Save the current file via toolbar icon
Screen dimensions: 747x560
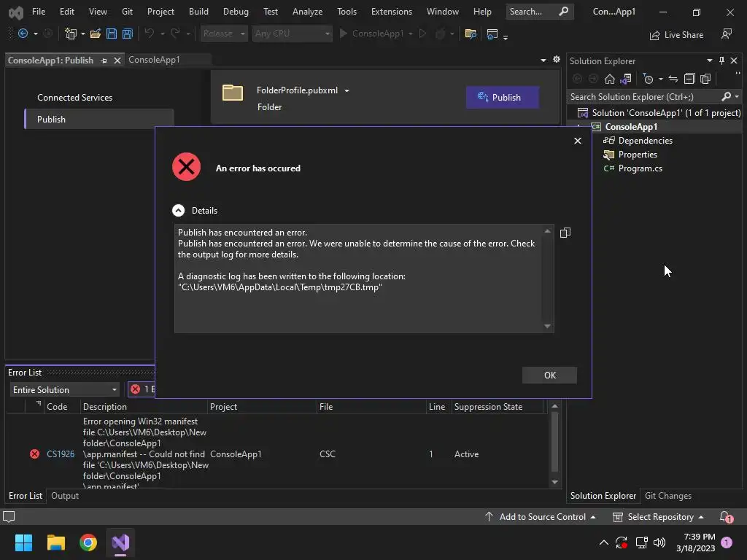click(112, 34)
